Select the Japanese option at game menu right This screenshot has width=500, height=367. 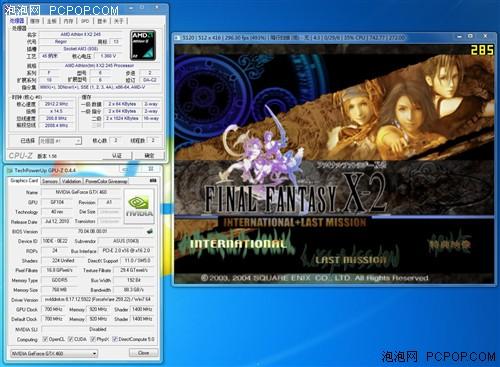[450, 245]
